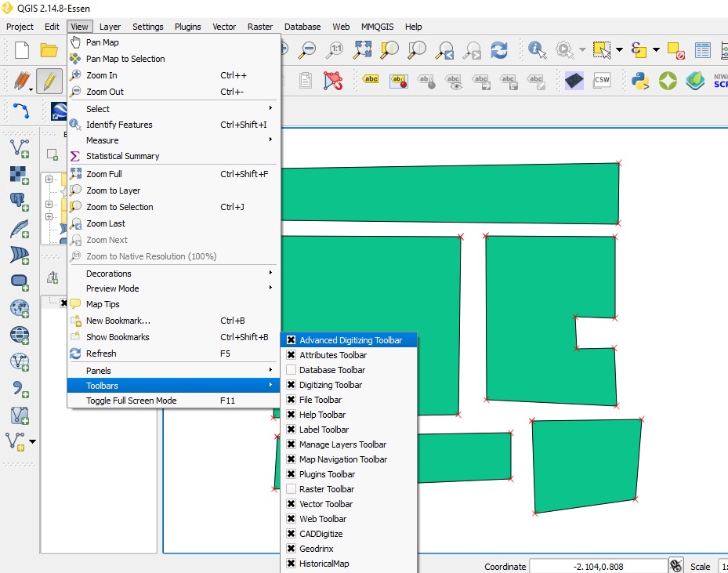The image size is (728, 573).
Task: Click the Add Circular String curve icon
Action: (21, 111)
